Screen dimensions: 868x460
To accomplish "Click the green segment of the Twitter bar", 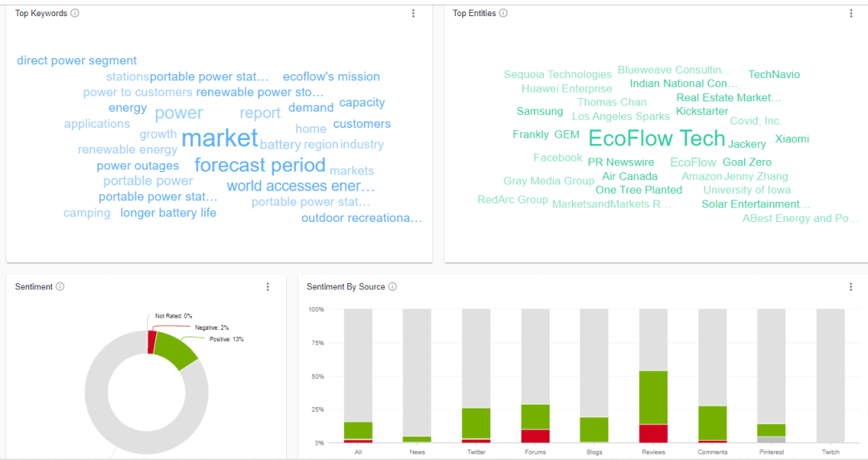I will point(476,424).
